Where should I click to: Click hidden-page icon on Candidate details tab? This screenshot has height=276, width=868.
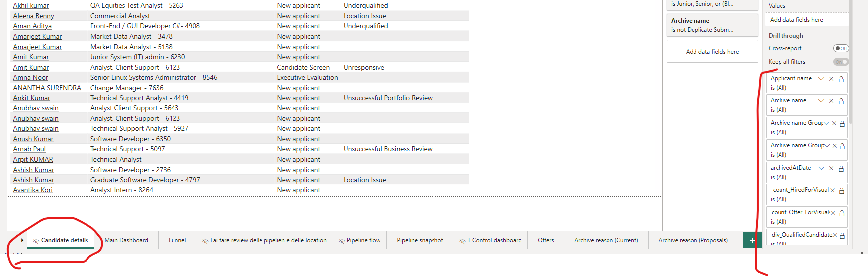[36, 241]
